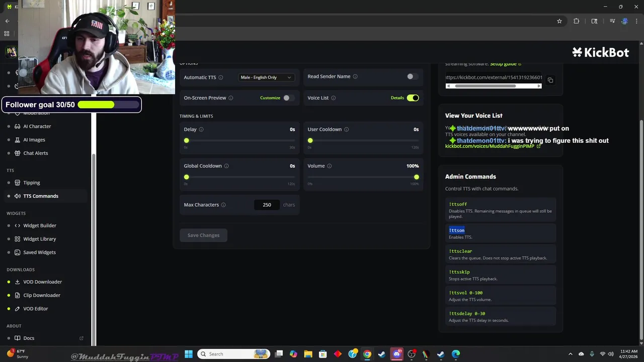
Task: Open Windows Start menu
Action: click(x=189, y=354)
